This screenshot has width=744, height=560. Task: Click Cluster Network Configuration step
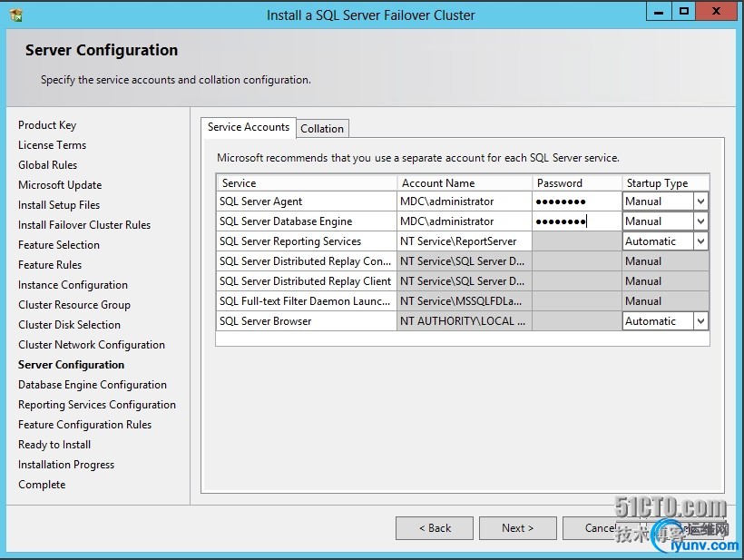point(92,345)
